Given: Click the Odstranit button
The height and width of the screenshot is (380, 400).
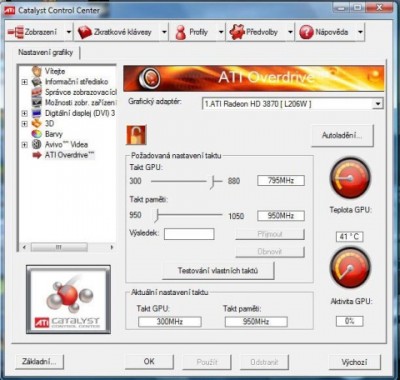Looking at the screenshot, I should [x=264, y=362].
